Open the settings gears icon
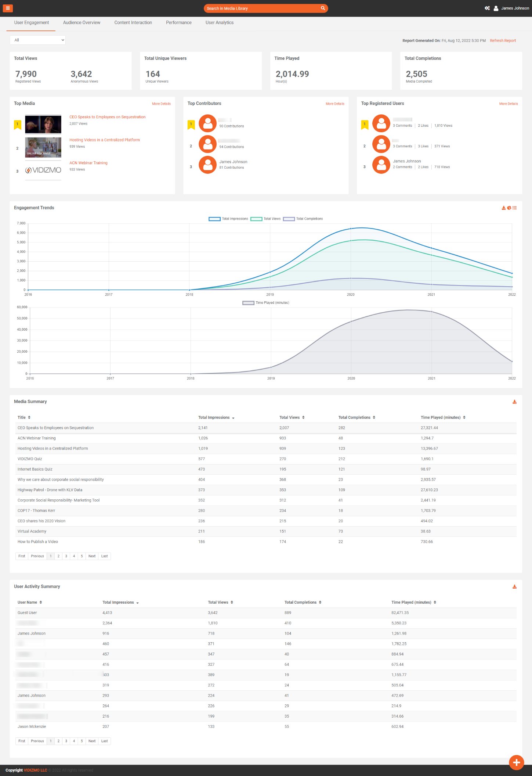The image size is (532, 776). tap(487, 8)
